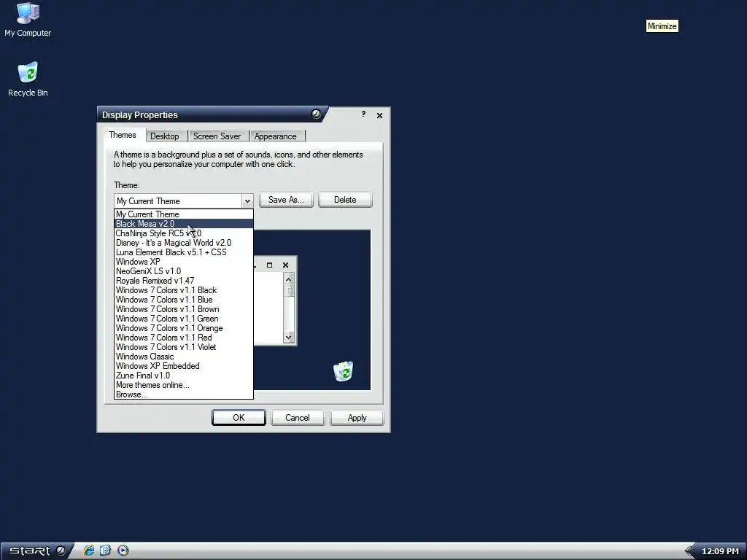Select Black Mesa v2.0 theme

click(x=183, y=224)
